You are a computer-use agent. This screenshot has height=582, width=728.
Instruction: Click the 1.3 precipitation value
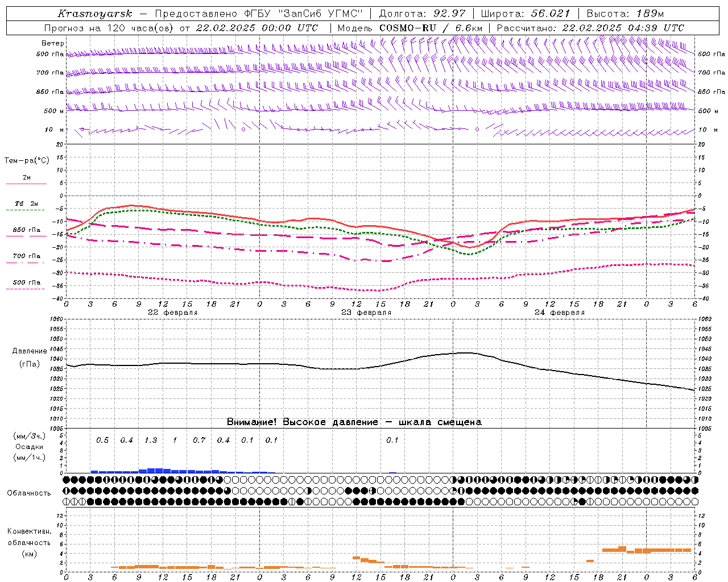[x=151, y=440]
